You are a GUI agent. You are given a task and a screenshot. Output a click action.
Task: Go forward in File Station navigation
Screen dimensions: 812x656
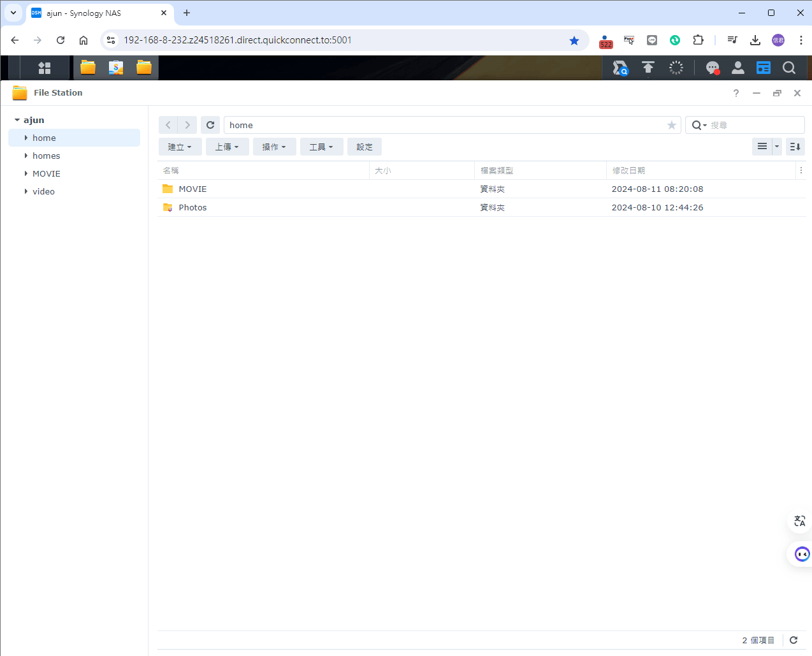point(187,125)
